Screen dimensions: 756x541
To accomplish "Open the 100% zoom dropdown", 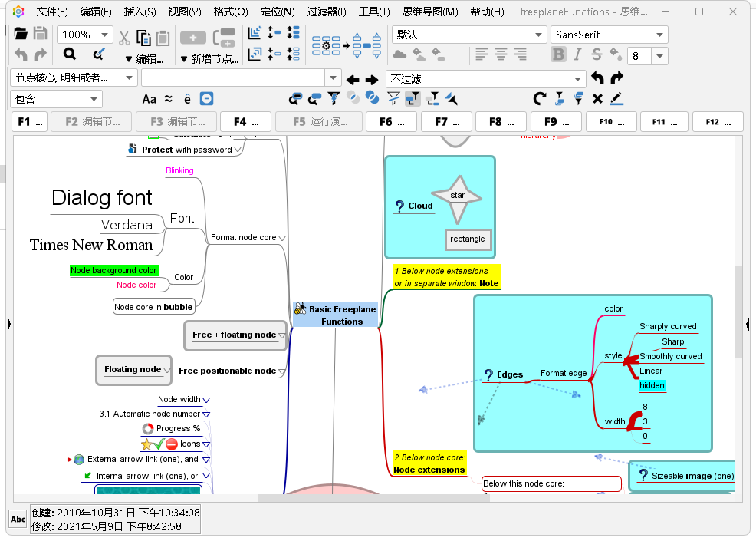I will [x=104, y=35].
